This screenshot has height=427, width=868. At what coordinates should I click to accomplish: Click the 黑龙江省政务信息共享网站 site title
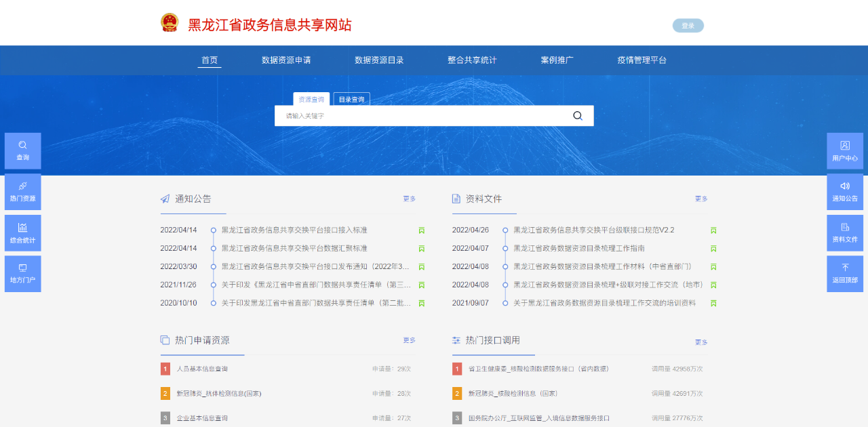coord(270,25)
